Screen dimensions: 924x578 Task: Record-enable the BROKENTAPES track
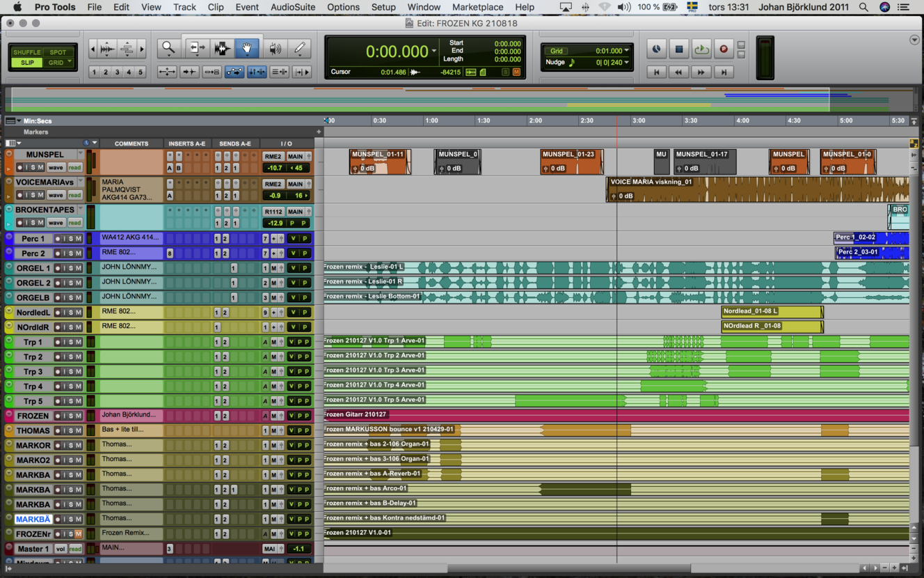coord(20,223)
